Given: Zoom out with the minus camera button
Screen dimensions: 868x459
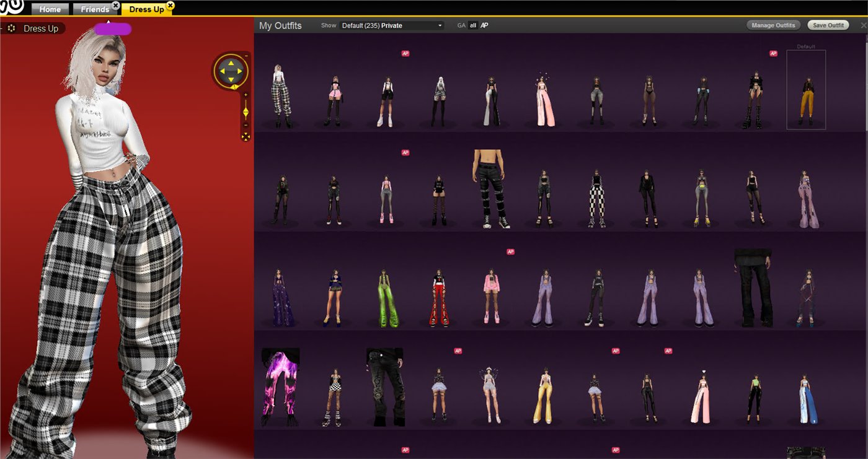Looking at the screenshot, I should (x=246, y=125).
